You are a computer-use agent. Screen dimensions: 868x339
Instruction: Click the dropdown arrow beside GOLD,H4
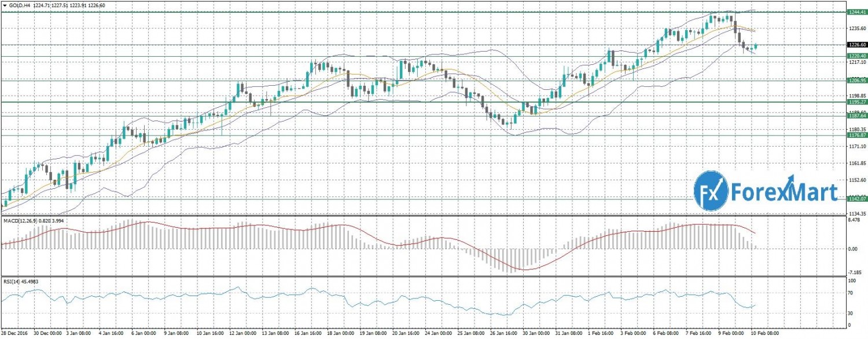[5, 5]
